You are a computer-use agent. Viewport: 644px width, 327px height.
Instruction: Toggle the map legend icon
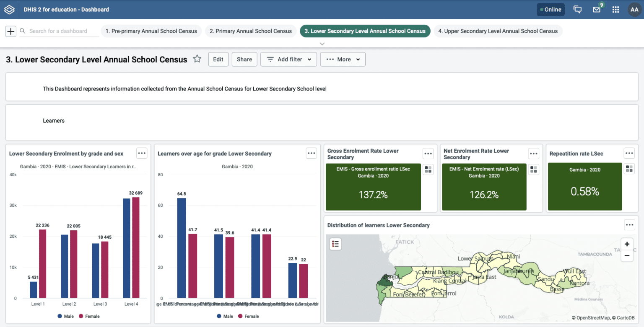point(335,244)
